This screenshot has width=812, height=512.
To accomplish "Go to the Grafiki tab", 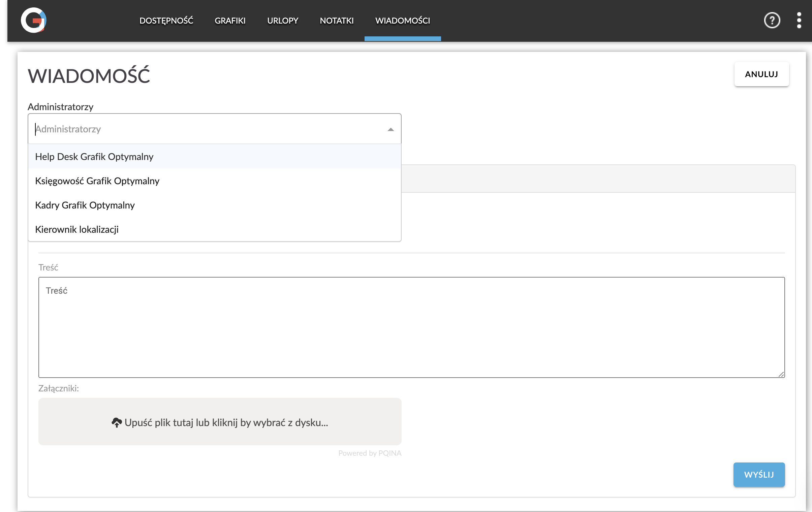I will [230, 21].
